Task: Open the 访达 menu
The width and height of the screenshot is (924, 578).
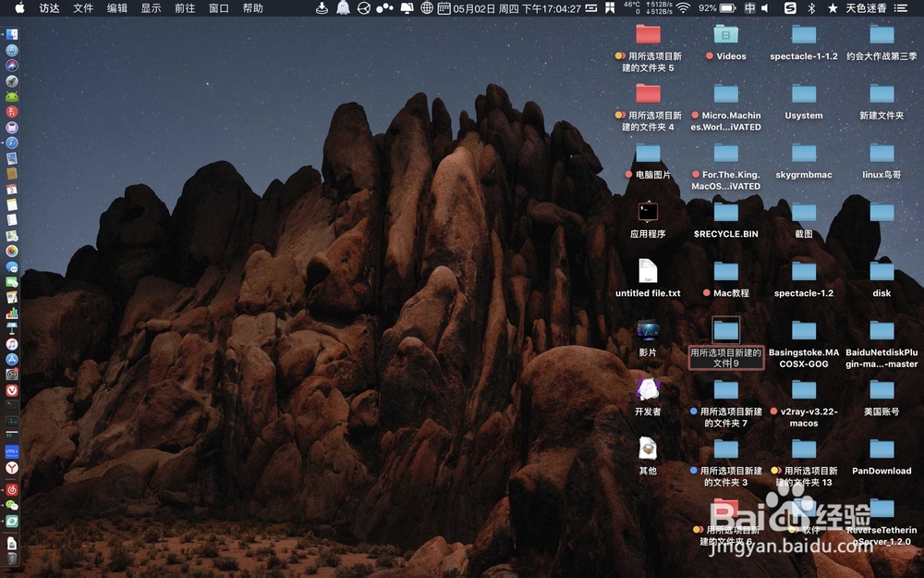Action: click(x=50, y=8)
